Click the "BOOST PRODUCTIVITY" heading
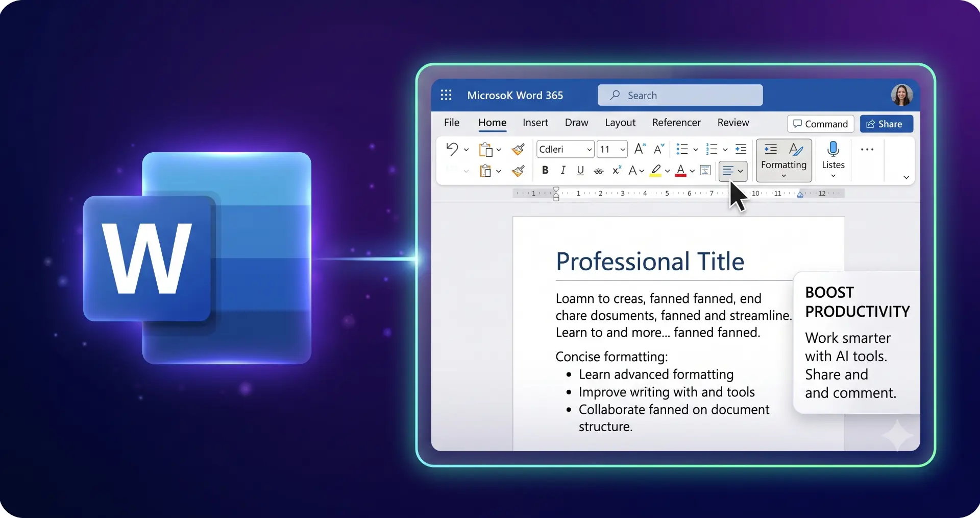The width and height of the screenshot is (980, 518). click(x=857, y=302)
